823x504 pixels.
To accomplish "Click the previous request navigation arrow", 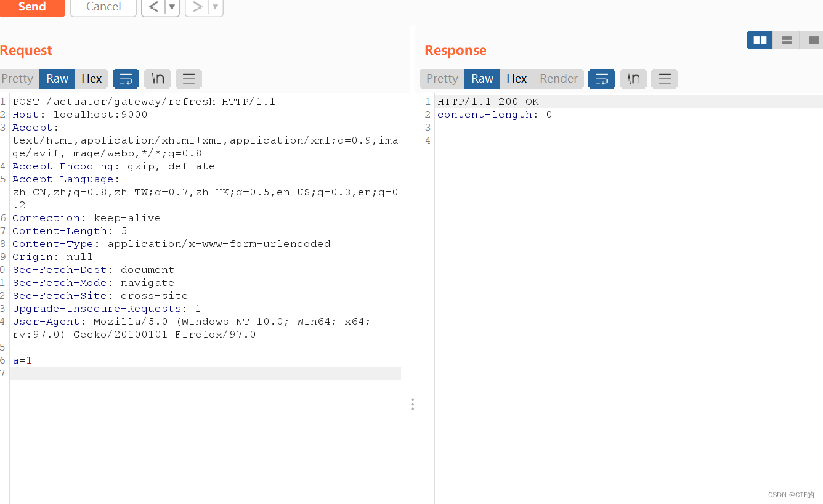I will (x=153, y=7).
